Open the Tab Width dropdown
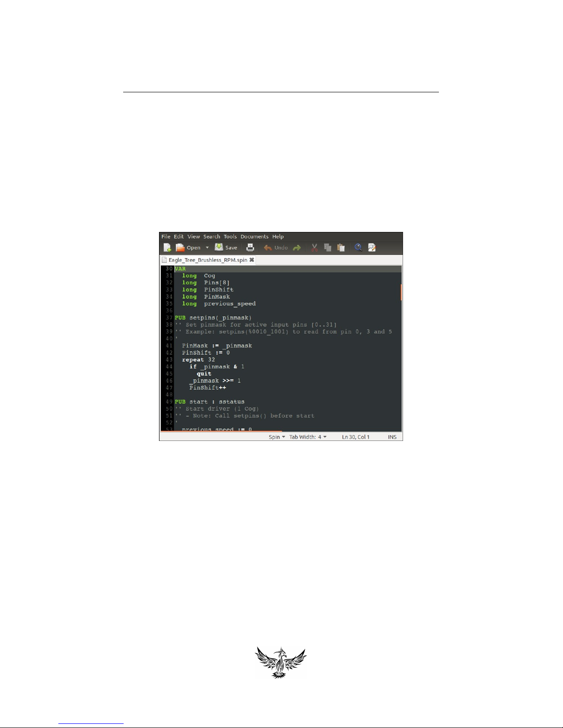 click(308, 437)
